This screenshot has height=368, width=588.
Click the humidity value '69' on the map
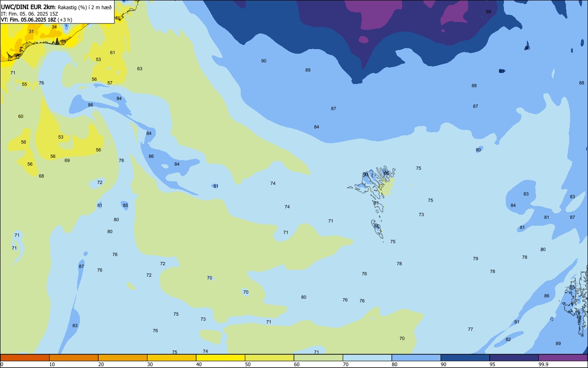pyautogui.click(x=67, y=161)
